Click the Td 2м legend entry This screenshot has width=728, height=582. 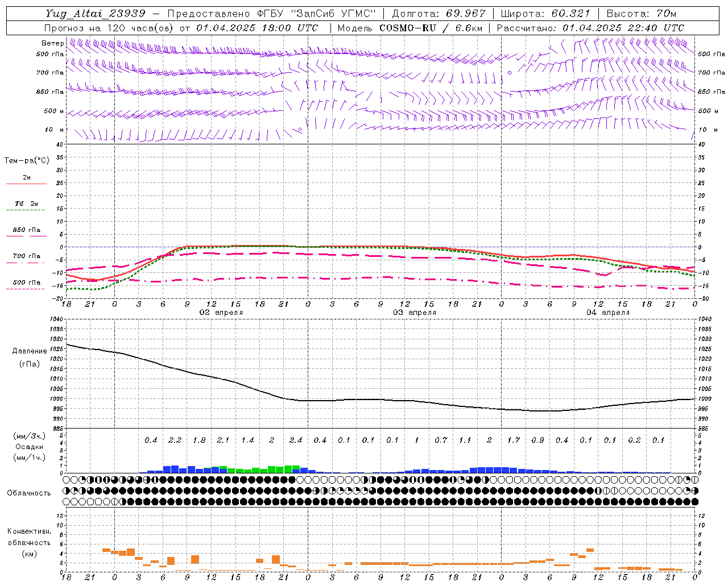tap(26, 203)
